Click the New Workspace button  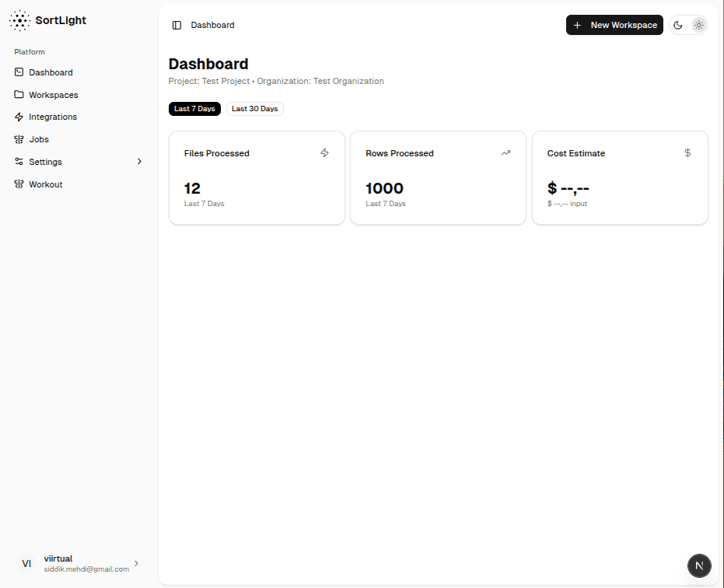click(614, 25)
